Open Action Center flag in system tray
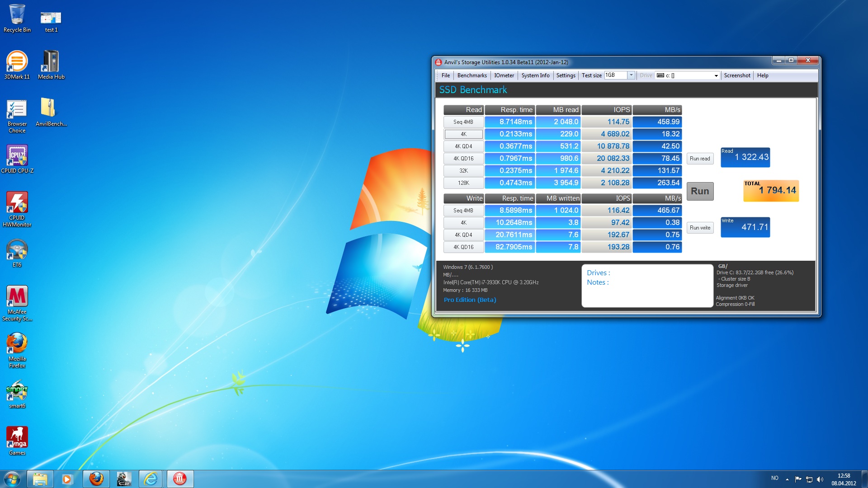This screenshot has width=868, height=488. [x=798, y=479]
